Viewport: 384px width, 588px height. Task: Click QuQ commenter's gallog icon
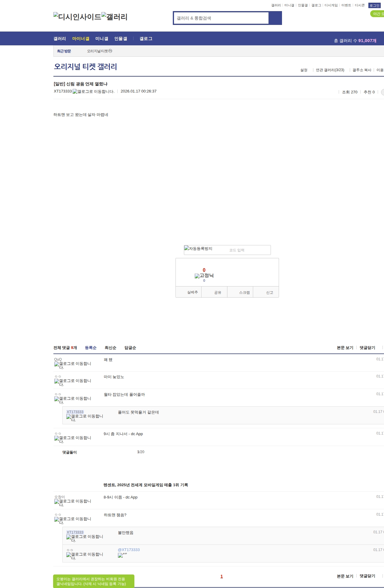[x=73, y=365]
